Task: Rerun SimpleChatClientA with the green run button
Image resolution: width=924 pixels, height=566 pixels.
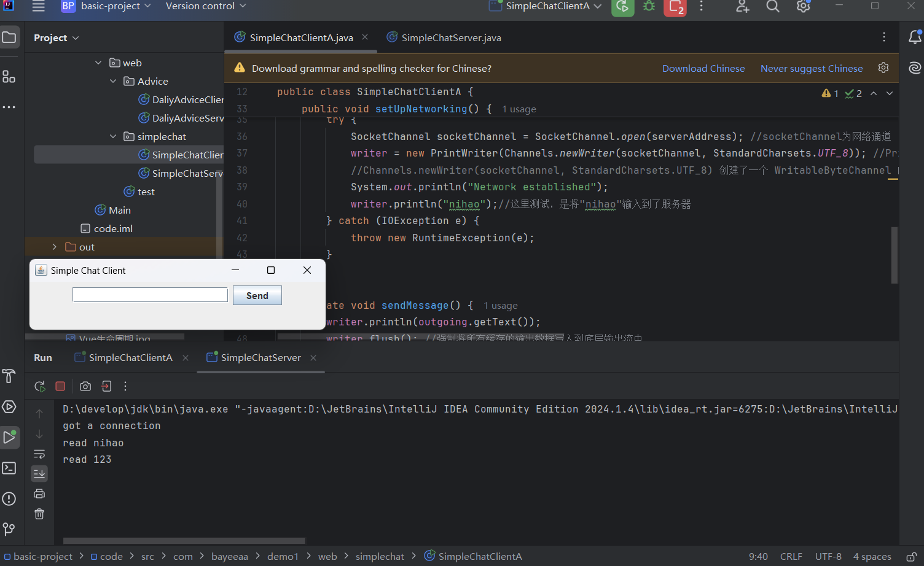Action: [x=622, y=7]
